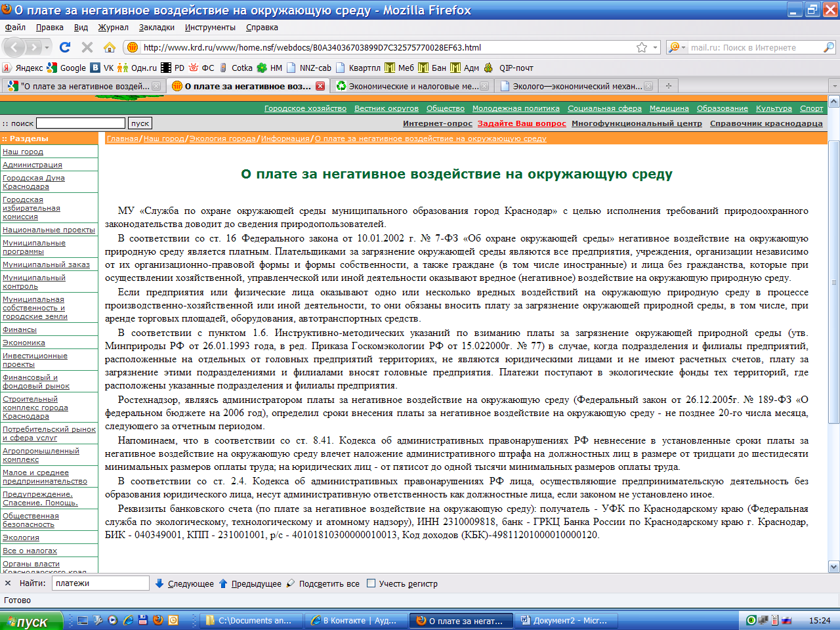Find previous match with Предыдущее
The width and height of the screenshot is (840, 630).
250,583
